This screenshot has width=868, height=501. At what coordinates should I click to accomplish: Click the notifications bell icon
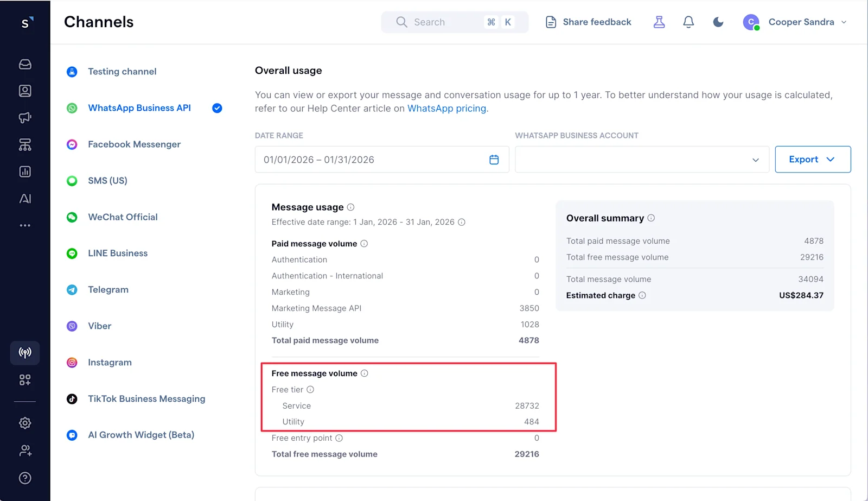pos(688,22)
